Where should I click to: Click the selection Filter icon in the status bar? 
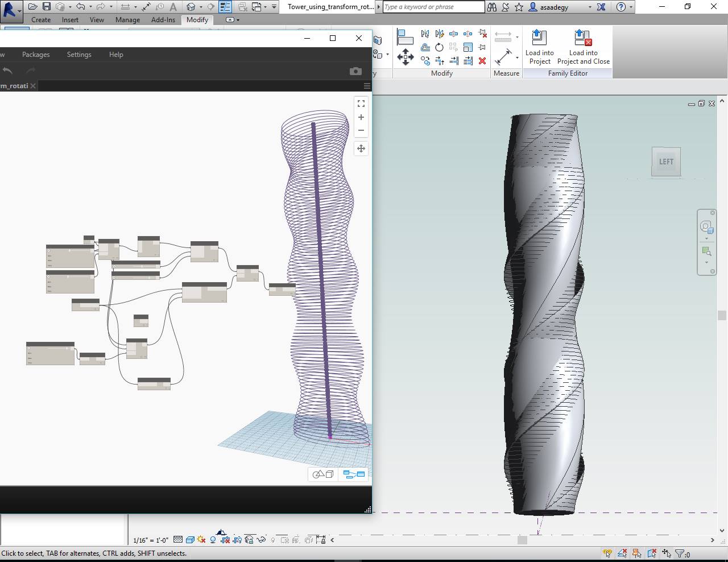(680, 552)
